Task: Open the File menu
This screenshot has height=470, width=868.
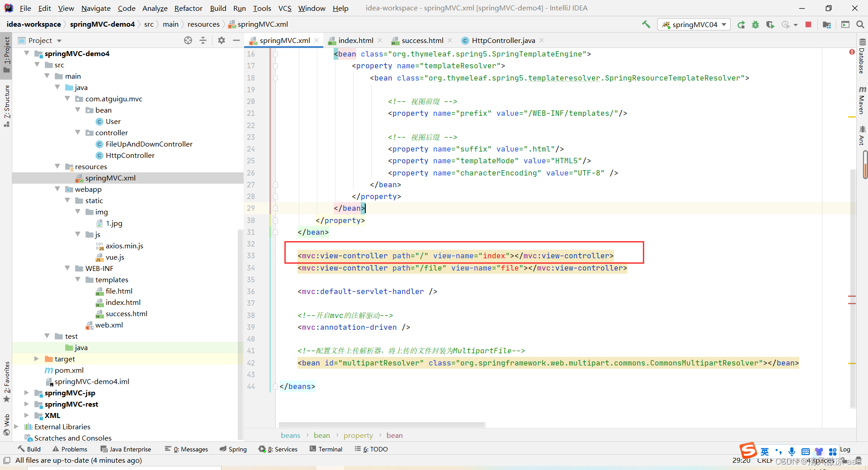Action: 25,8
